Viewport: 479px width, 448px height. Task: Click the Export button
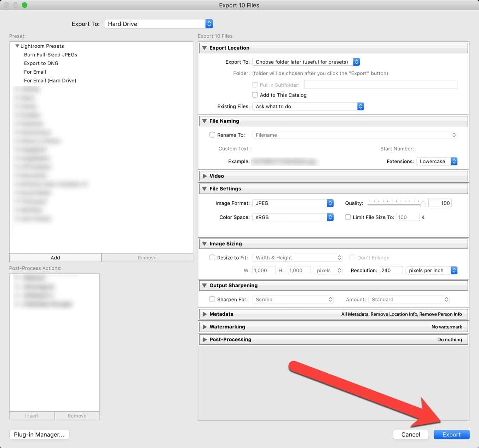(x=451, y=435)
